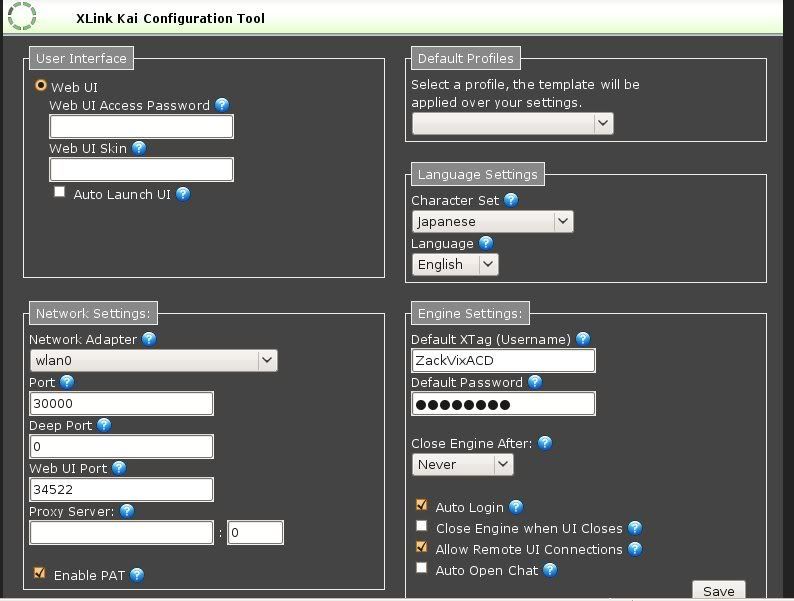Show help for Auto Launch UI
The width and height of the screenshot is (794, 601).
[183, 194]
